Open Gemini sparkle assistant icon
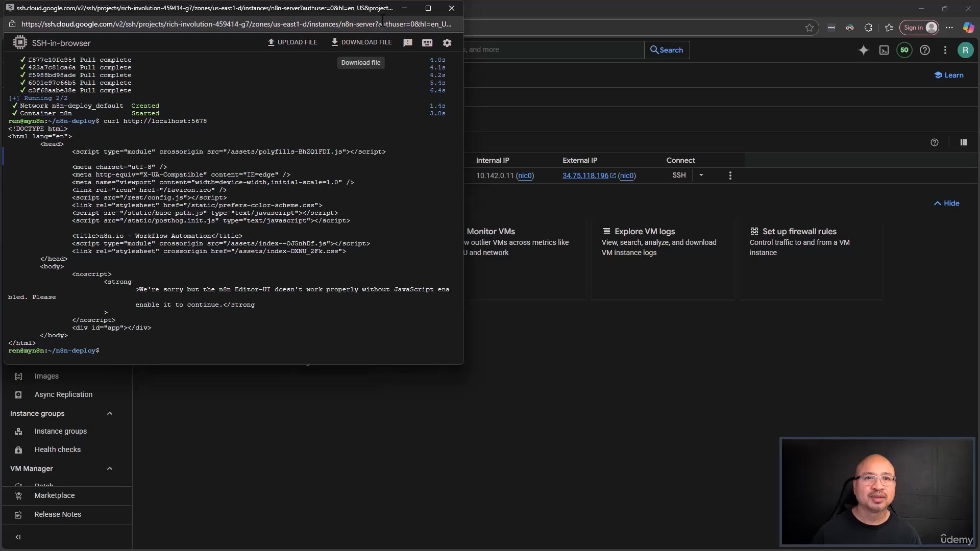 [864, 50]
